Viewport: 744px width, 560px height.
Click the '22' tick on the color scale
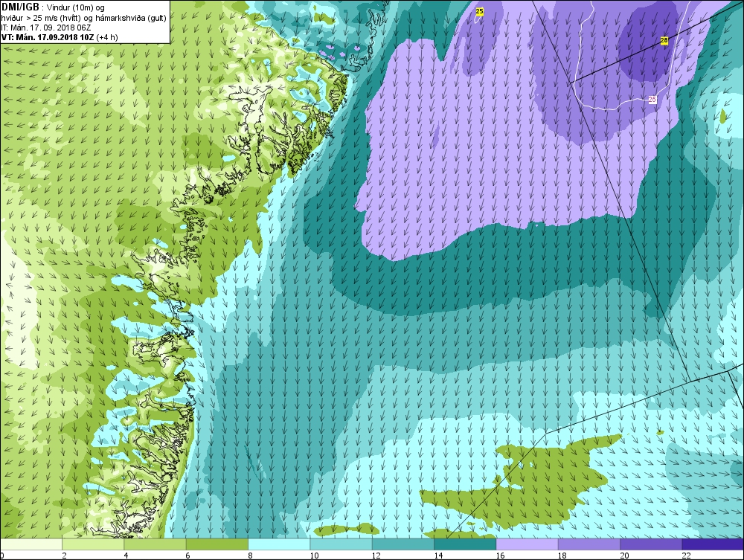click(x=686, y=556)
